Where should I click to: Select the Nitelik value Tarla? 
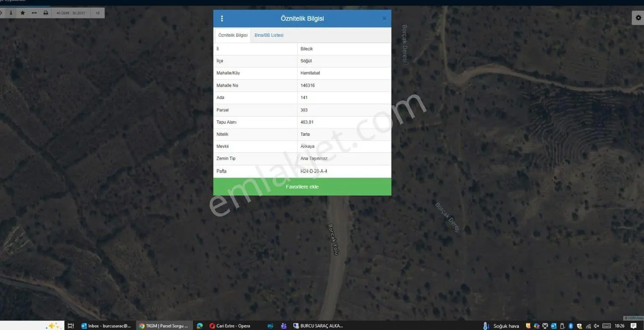click(x=305, y=134)
